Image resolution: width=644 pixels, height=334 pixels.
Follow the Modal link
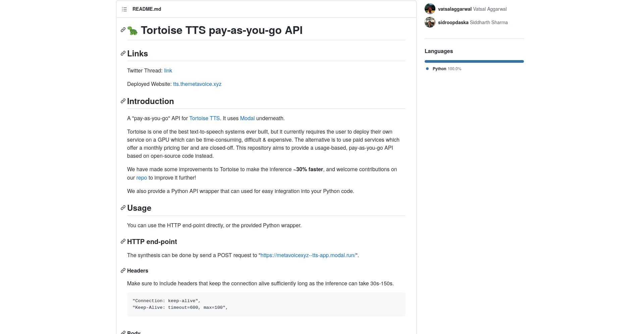click(x=247, y=118)
